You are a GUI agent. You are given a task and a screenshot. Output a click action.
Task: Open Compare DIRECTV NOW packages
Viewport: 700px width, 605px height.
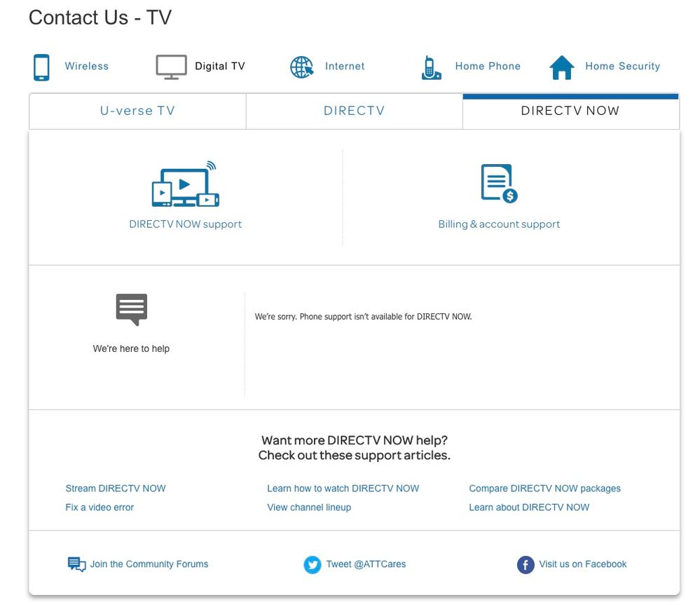[545, 488]
